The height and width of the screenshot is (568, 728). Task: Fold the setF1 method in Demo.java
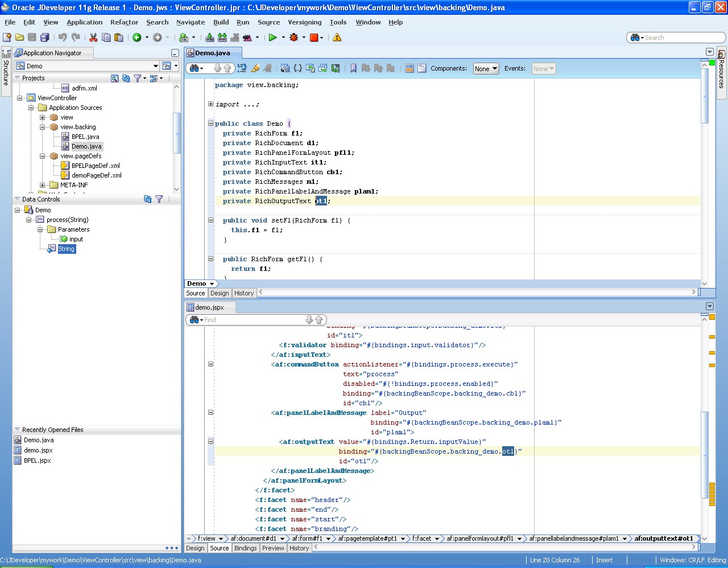[x=210, y=220]
